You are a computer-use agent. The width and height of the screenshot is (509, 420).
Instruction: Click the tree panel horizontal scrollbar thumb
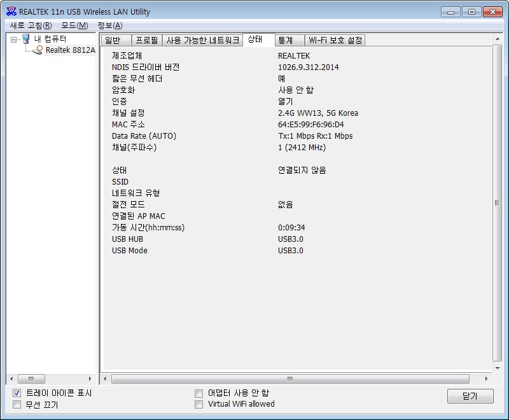tap(31, 379)
